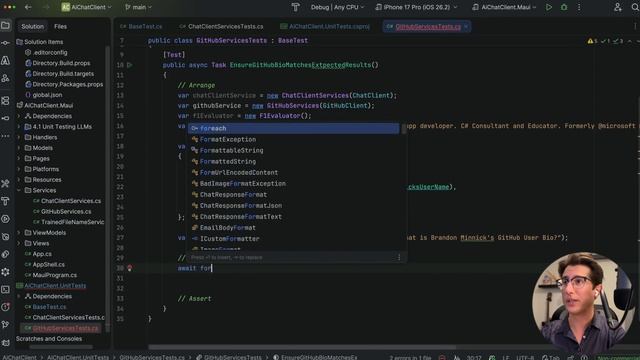
Task: Collapse the Services folder
Action: pos(19,191)
